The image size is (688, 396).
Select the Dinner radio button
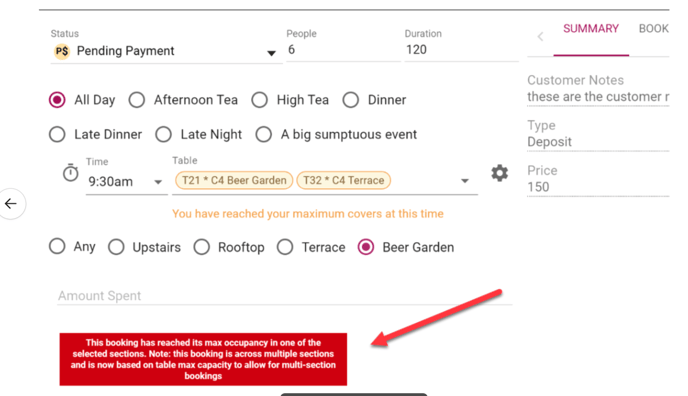[x=351, y=100]
